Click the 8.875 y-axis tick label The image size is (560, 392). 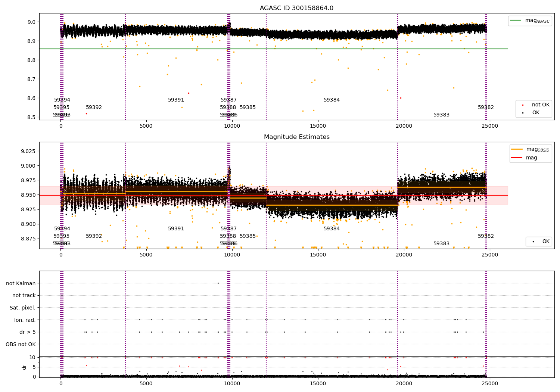tap(29, 239)
